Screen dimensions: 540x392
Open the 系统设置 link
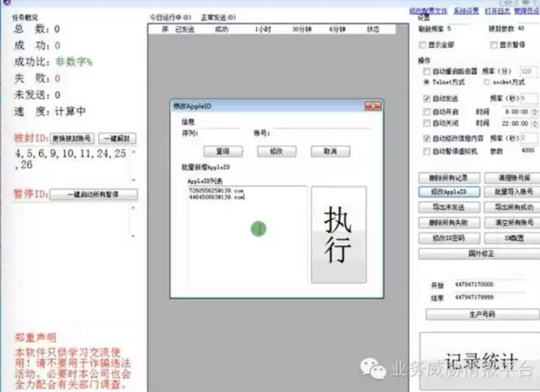click(466, 11)
